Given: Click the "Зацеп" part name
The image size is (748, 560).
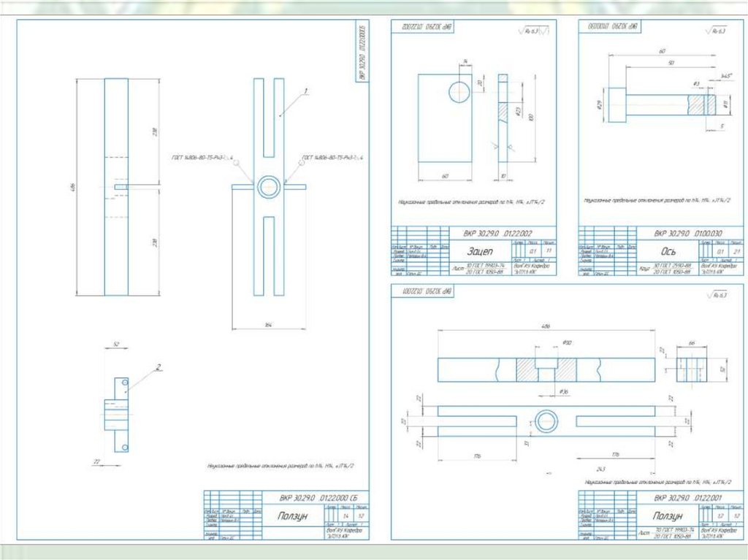Looking at the screenshot, I should tap(479, 251).
